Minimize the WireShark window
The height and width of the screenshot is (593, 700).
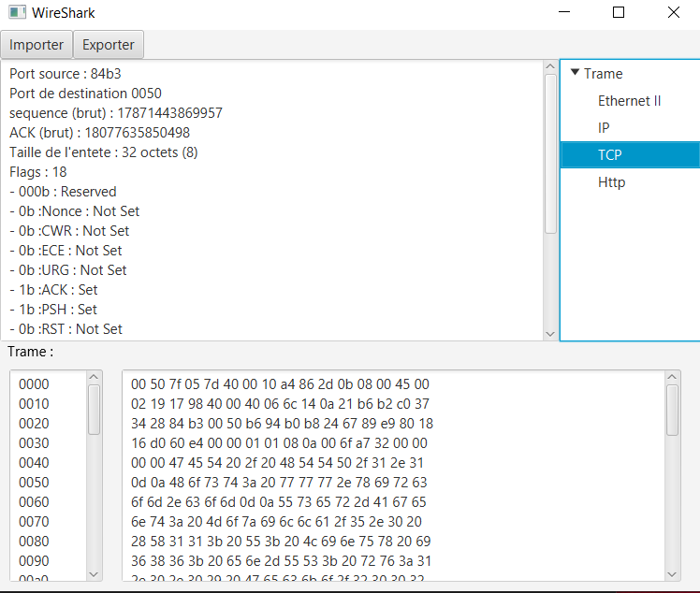tap(564, 12)
